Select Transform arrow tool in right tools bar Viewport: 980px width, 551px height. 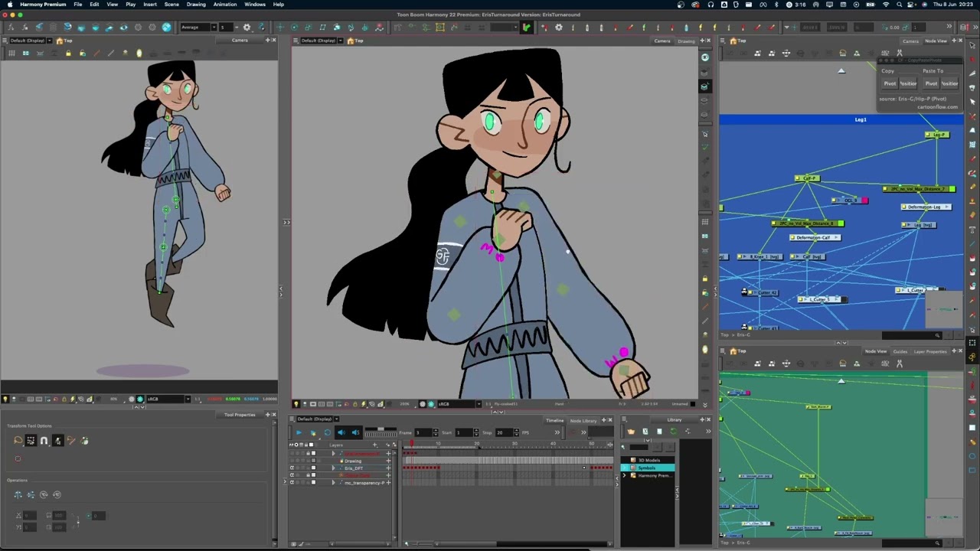(x=972, y=46)
